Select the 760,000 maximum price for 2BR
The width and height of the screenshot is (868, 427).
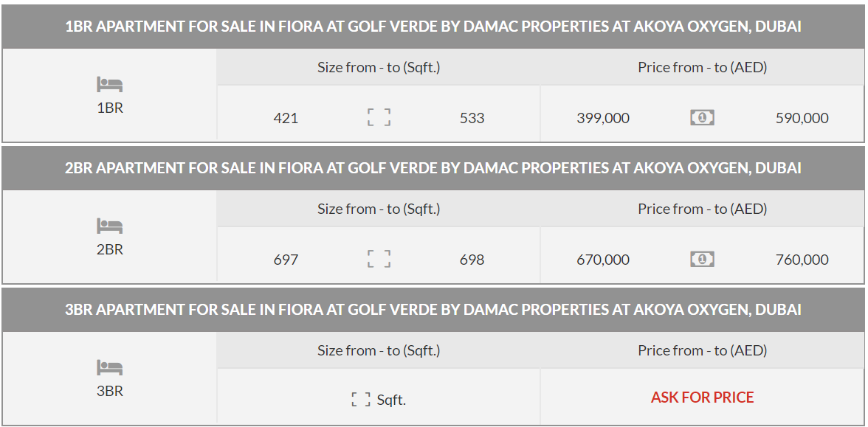[802, 260]
